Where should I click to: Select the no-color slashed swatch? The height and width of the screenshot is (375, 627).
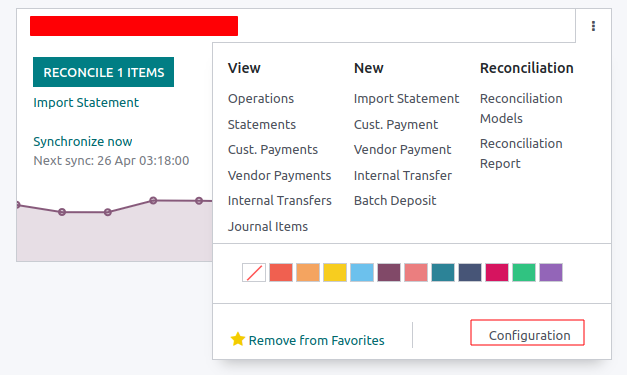coord(254,273)
